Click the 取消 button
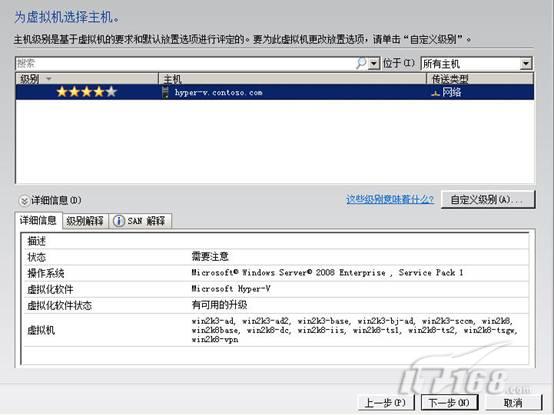 click(513, 403)
